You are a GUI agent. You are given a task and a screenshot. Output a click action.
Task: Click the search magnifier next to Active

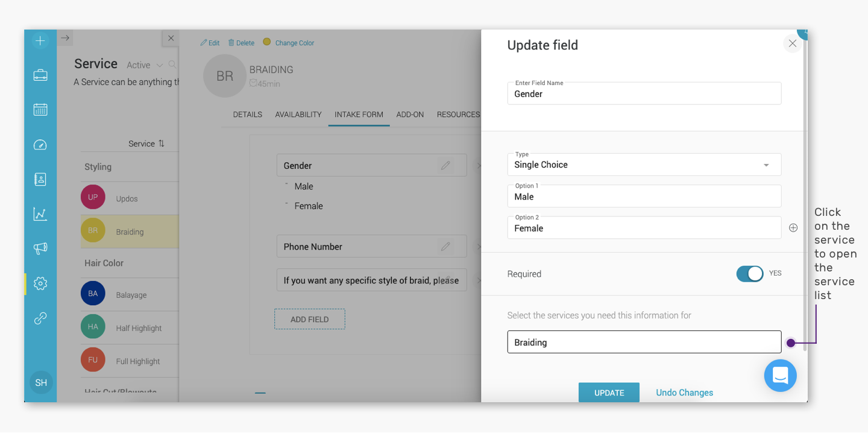point(172,65)
